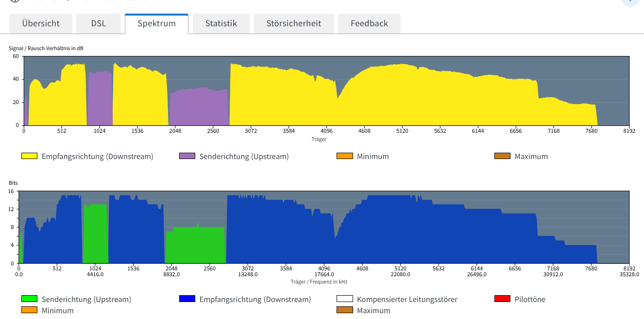Click blue Downstream swatch in Bits legend
644x319 pixels.
187,299
